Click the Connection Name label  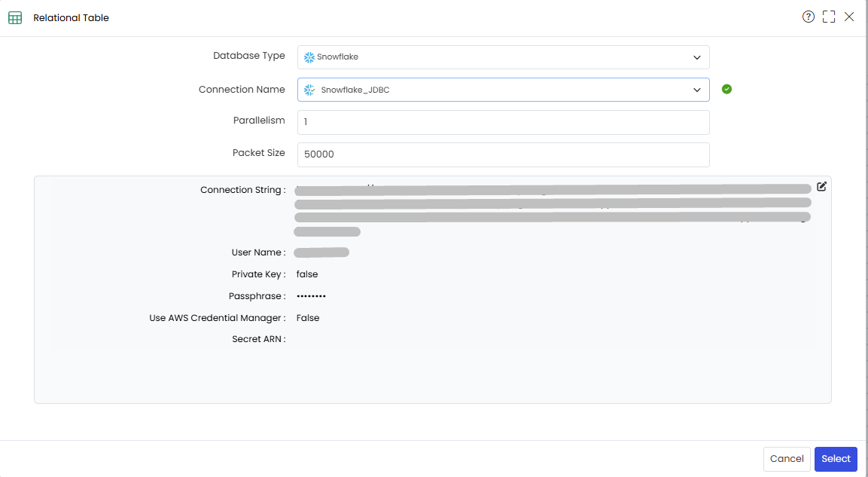242,89
